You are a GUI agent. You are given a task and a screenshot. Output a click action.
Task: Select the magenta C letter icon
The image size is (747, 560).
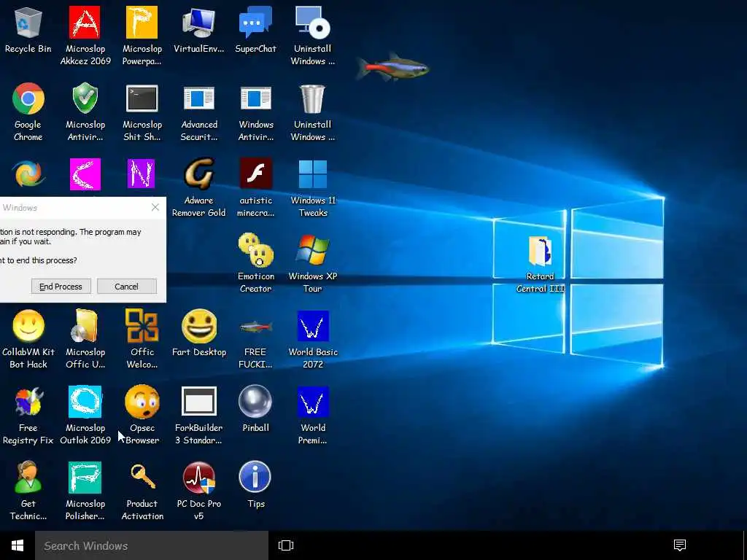[85, 174]
